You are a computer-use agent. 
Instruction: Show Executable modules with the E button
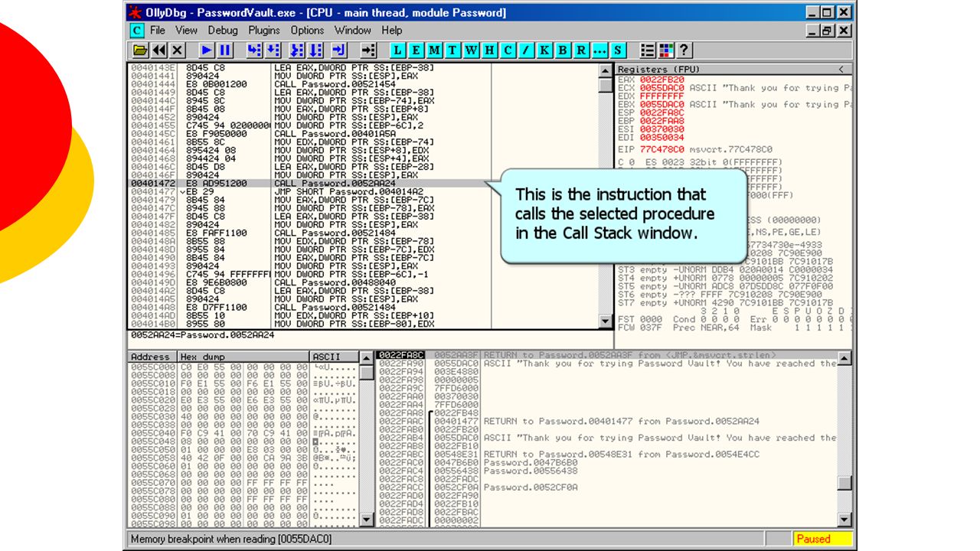coord(416,51)
